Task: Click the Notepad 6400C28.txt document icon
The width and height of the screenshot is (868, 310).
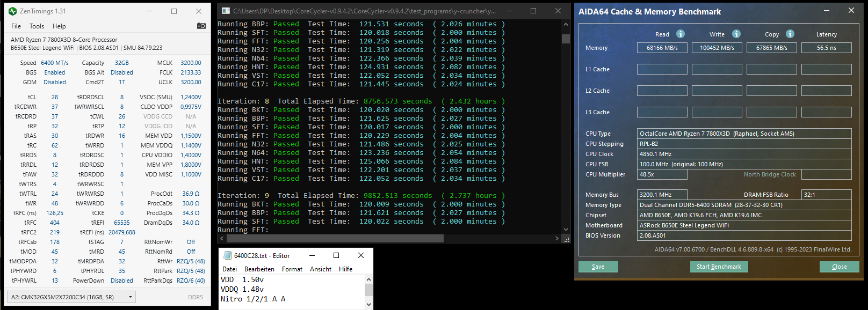Action: [227, 255]
